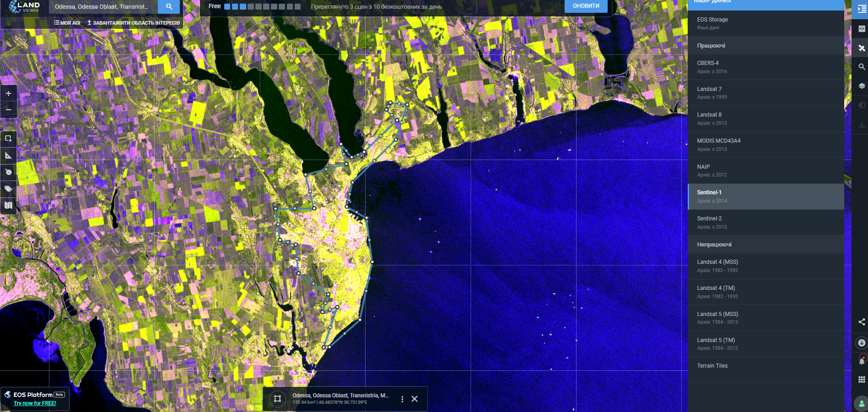Click the contrast adjustment icon in right sidebar
The width and height of the screenshot is (868, 412).
(862, 105)
